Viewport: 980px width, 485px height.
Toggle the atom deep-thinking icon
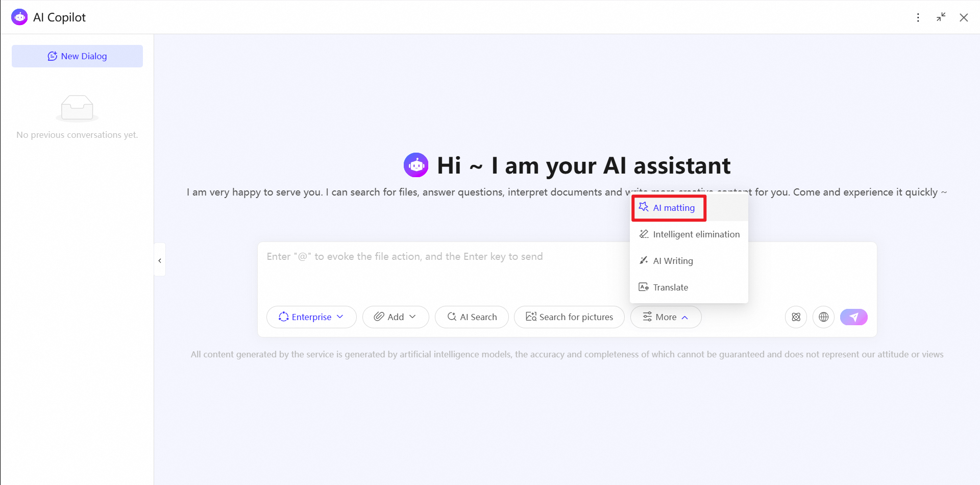[x=796, y=317]
